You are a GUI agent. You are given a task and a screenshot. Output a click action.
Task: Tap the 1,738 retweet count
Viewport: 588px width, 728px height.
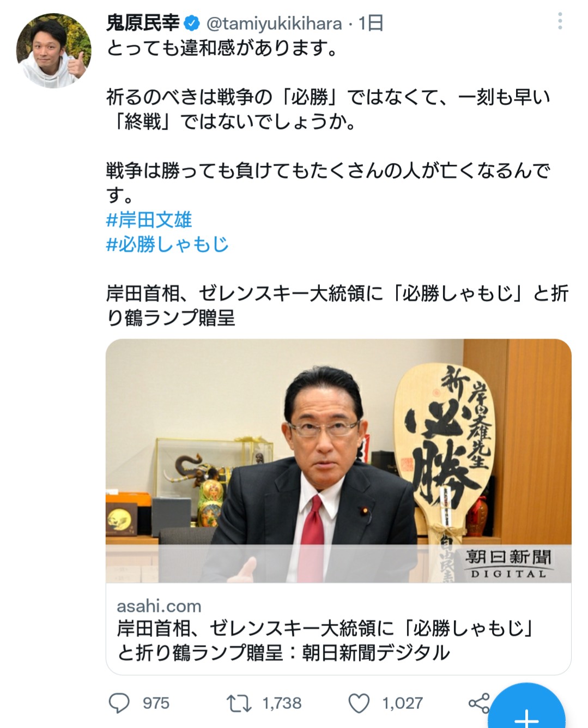pos(282,703)
